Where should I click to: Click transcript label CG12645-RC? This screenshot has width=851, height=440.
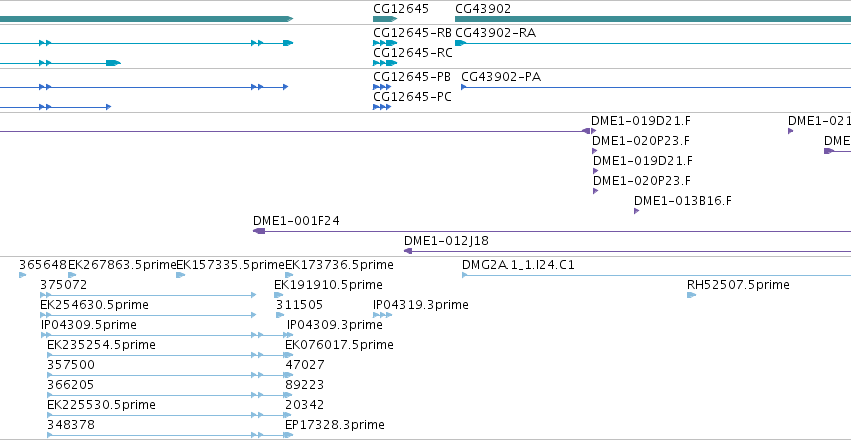point(412,53)
